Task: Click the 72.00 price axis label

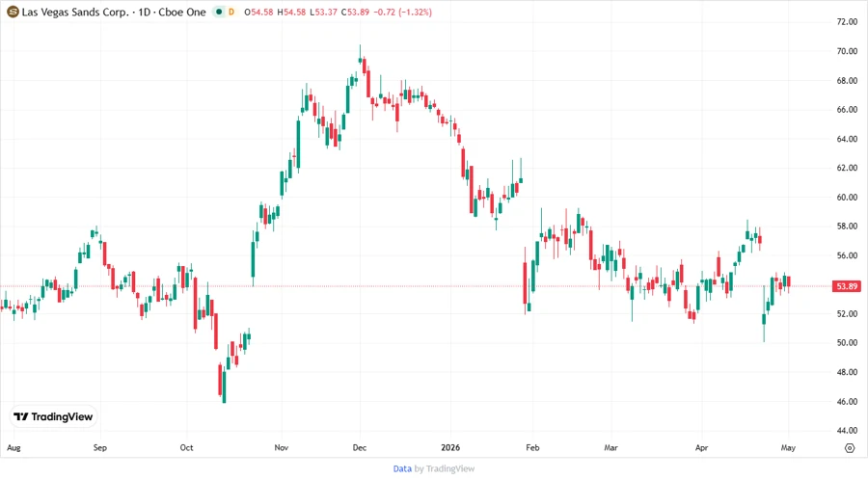Action: [847, 22]
